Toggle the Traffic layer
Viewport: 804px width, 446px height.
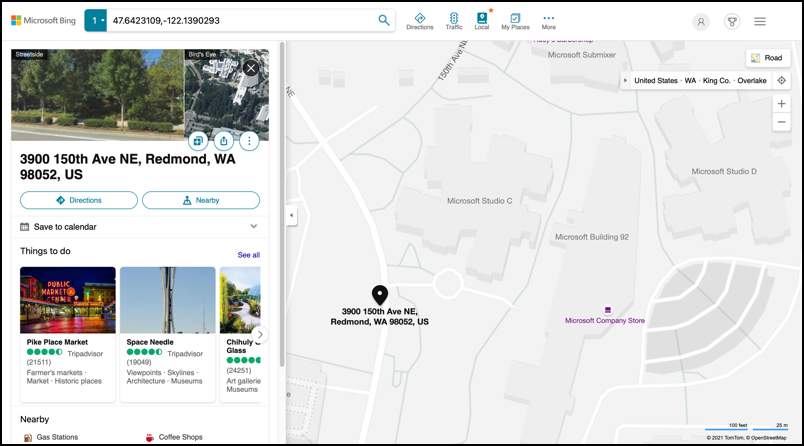click(454, 22)
